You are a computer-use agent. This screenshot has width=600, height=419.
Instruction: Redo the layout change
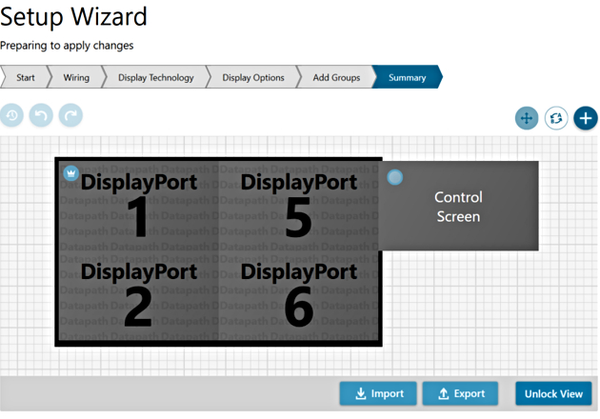click(x=71, y=115)
